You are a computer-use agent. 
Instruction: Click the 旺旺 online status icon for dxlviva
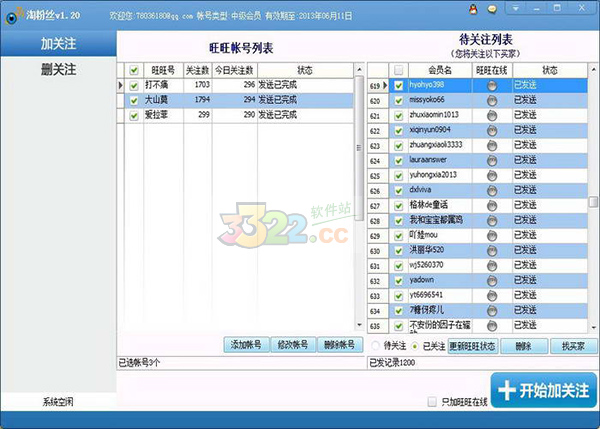pos(492,191)
